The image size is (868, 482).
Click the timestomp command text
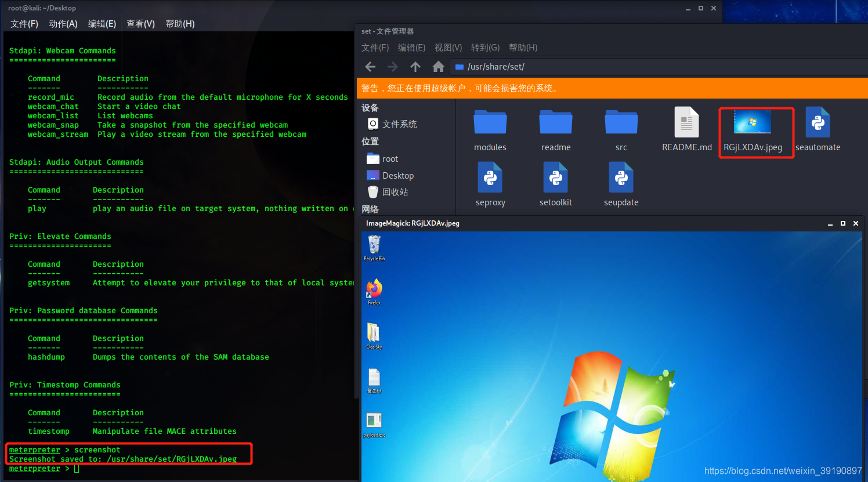(49, 432)
